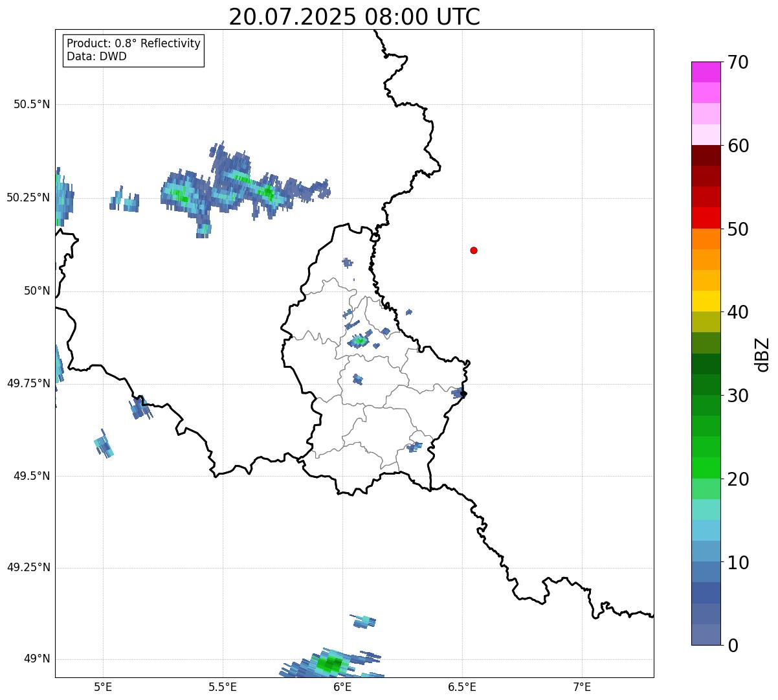
Task: Click latitude label "49.5°N"
Action: point(32,476)
